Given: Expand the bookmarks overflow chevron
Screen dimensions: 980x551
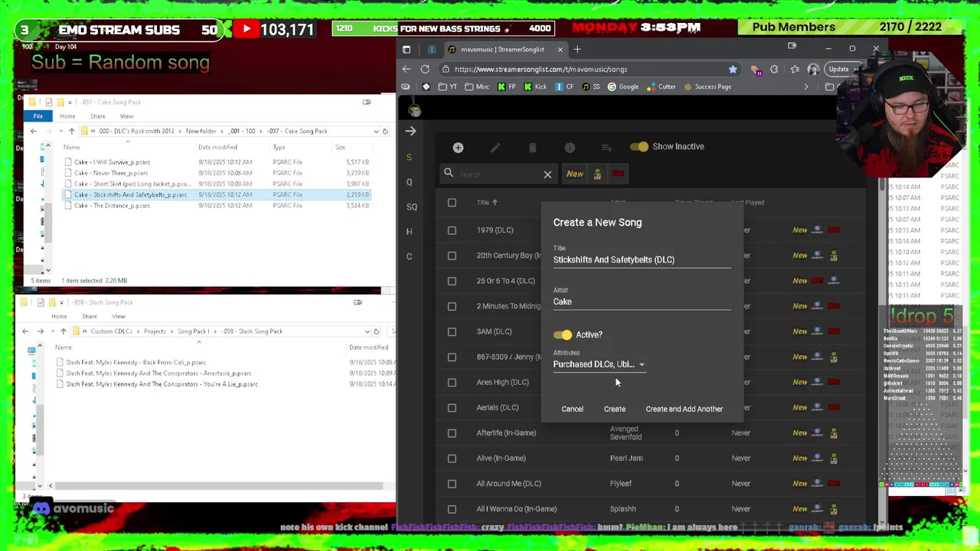Looking at the screenshot, I should pos(805,86).
